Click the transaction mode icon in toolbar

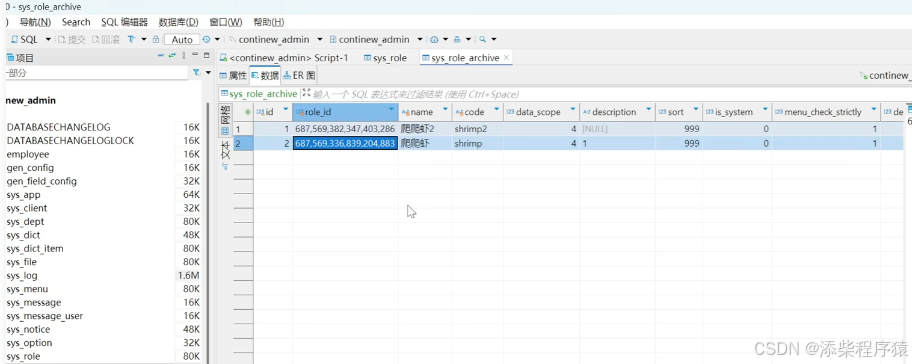tap(132, 40)
